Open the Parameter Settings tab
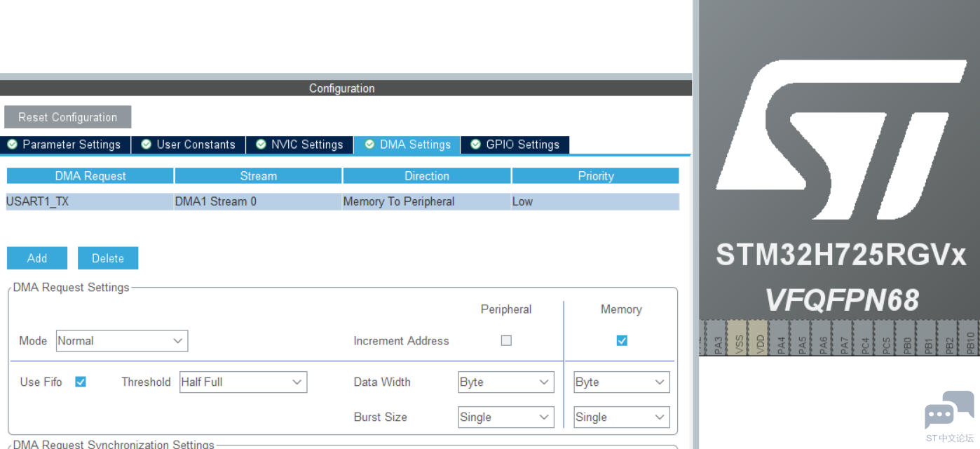The image size is (980, 449). pos(65,145)
